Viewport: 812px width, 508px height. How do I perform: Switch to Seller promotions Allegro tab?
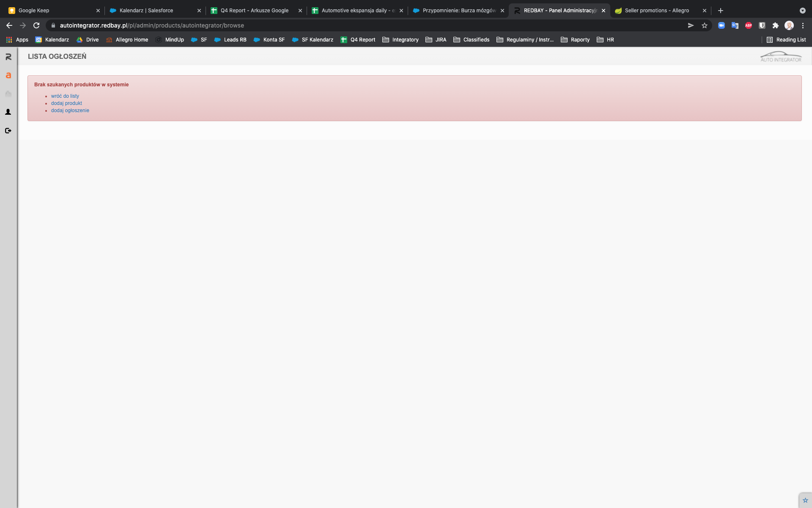click(656, 11)
